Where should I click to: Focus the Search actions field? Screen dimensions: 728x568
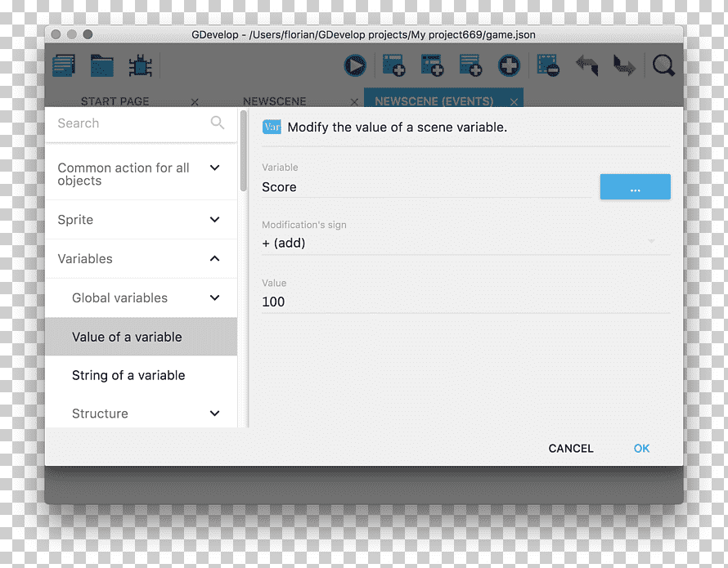(x=133, y=123)
